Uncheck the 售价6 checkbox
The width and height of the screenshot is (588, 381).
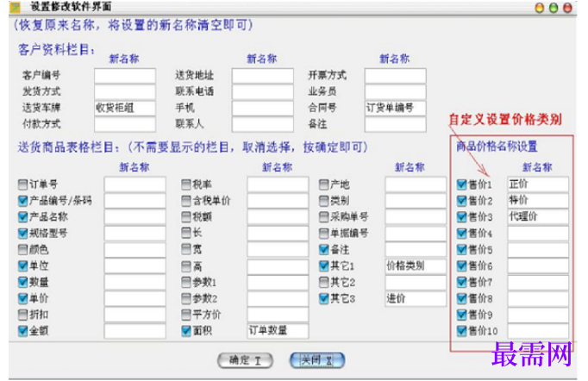tap(461, 265)
